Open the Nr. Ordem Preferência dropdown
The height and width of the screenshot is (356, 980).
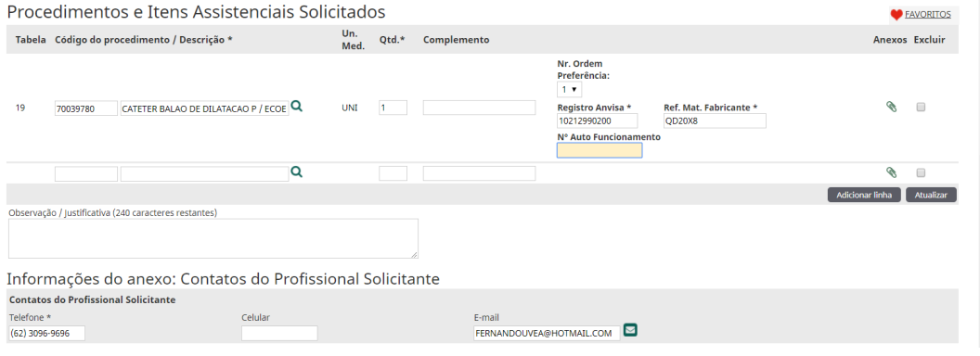(569, 90)
